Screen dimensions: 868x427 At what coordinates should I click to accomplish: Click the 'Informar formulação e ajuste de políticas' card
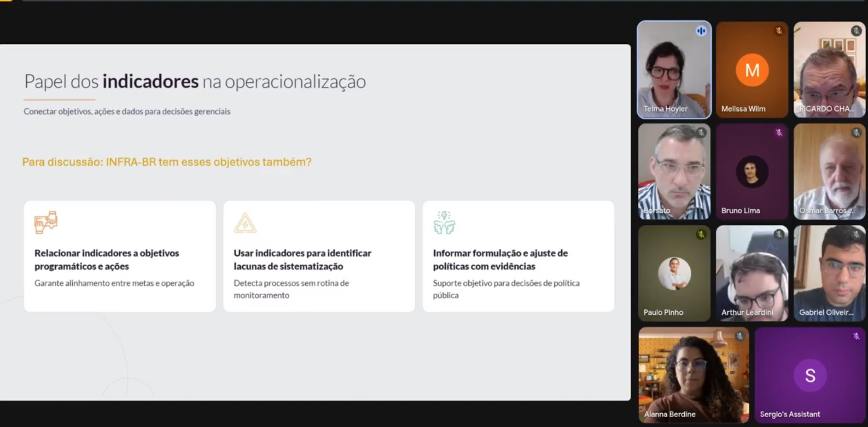pyautogui.click(x=518, y=256)
